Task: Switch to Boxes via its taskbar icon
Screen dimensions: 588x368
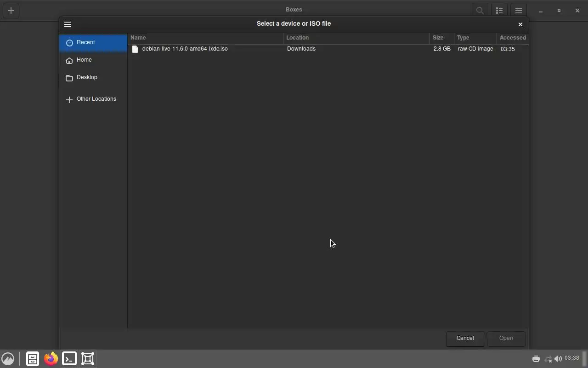Action: click(x=88, y=359)
